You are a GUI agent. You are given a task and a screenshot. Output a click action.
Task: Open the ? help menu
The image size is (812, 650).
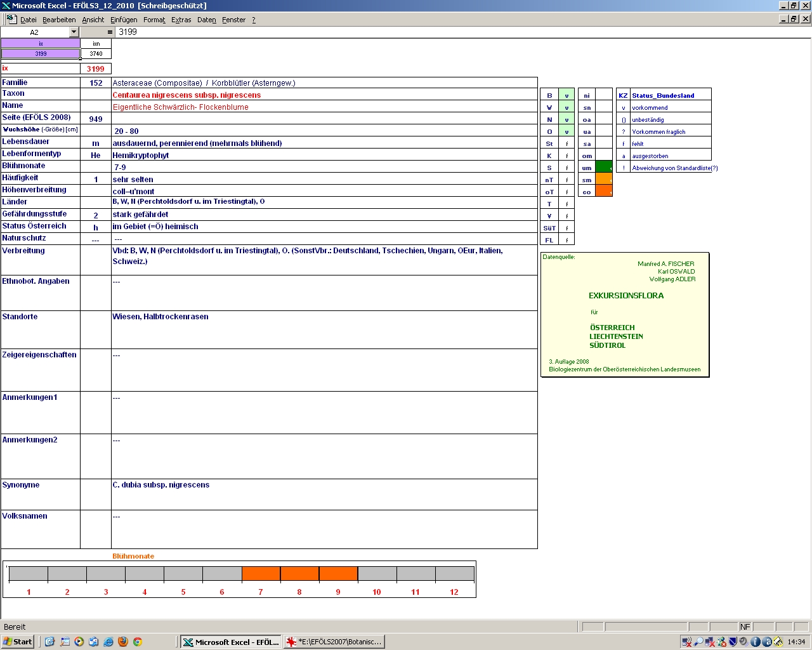pyautogui.click(x=254, y=20)
